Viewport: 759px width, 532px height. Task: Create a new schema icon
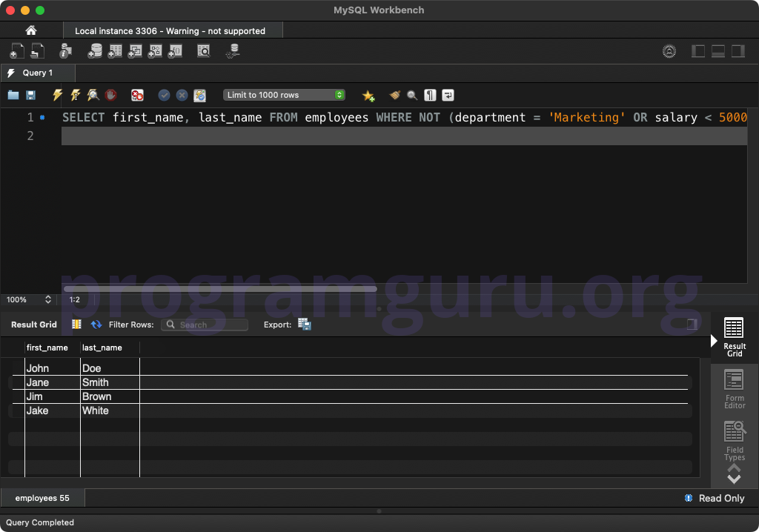[x=95, y=51]
